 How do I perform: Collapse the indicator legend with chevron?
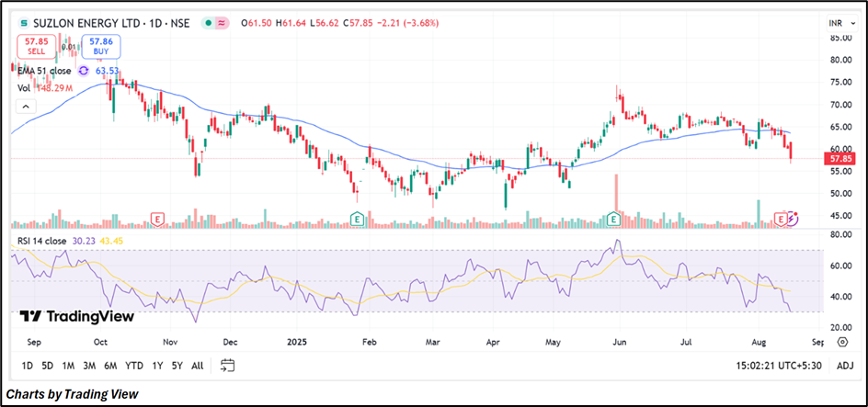point(25,107)
